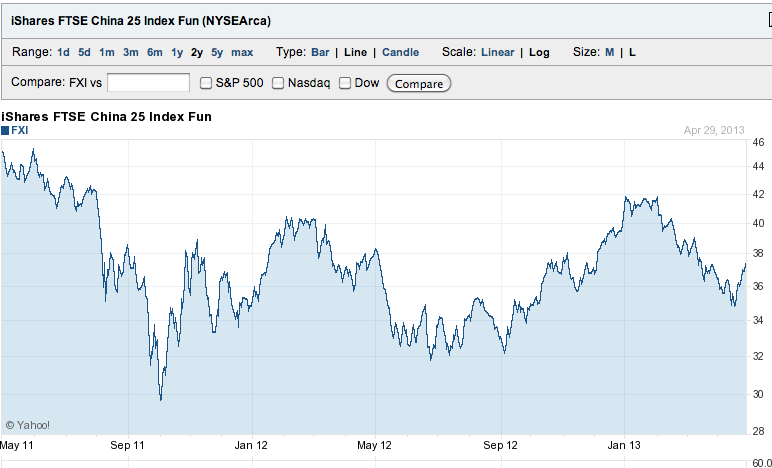Click the 46 price axis label
Viewport: 772px width, 468px height.
point(758,143)
